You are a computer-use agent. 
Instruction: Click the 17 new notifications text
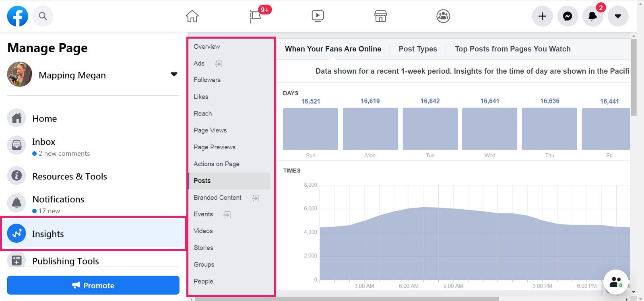click(x=49, y=211)
